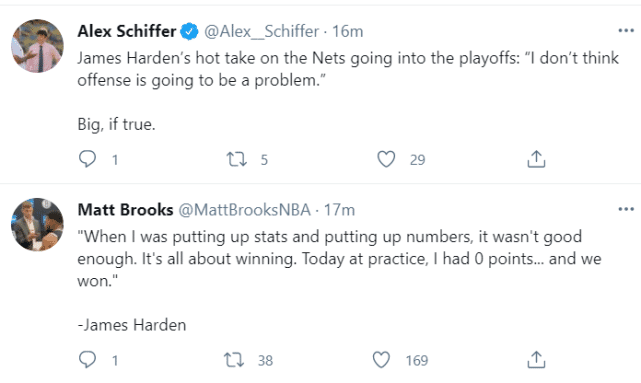Open the @MattBrooksNBA handle link
This screenshot has width=641, height=383.
coord(244,210)
